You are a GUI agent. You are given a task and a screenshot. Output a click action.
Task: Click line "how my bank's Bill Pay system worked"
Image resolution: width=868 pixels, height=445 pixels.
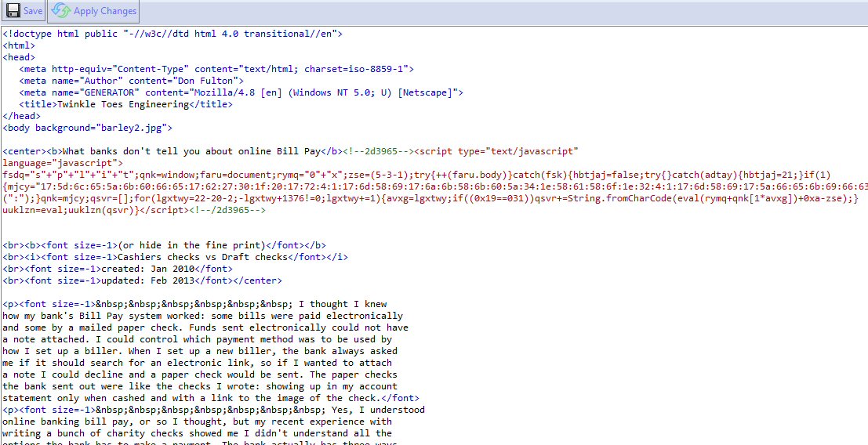pyautogui.click(x=202, y=316)
